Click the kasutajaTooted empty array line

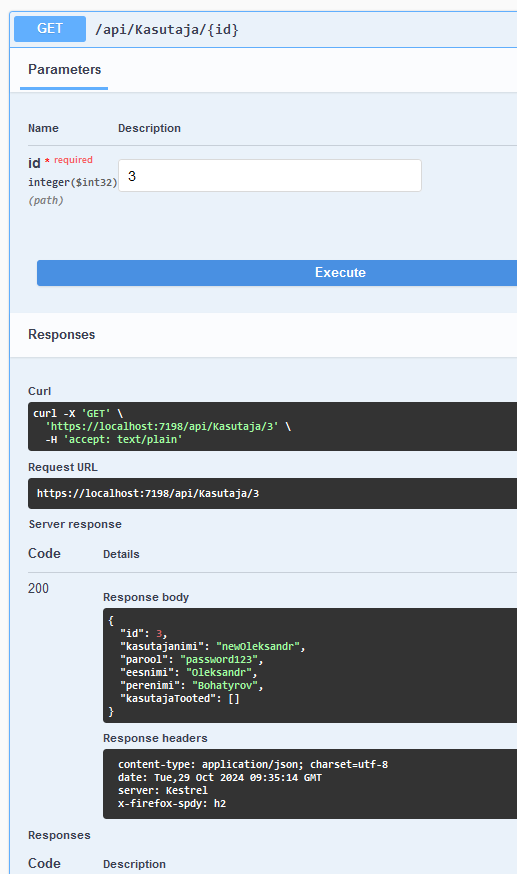180,698
